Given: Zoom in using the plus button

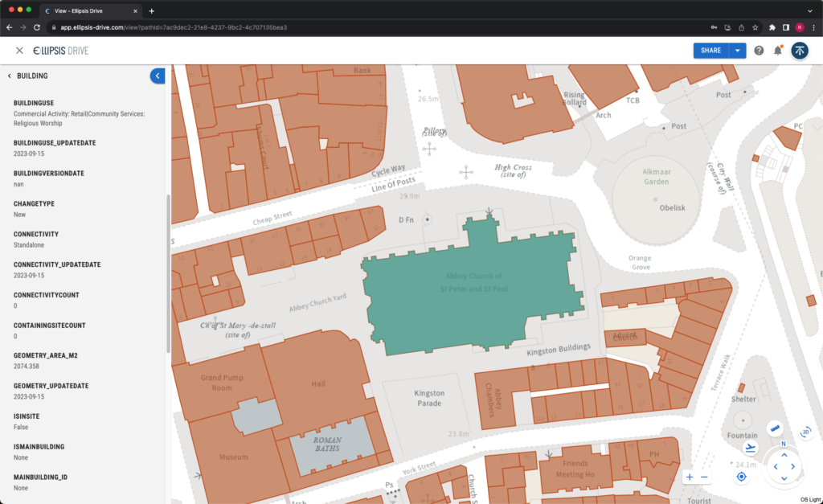Looking at the screenshot, I should click(690, 477).
